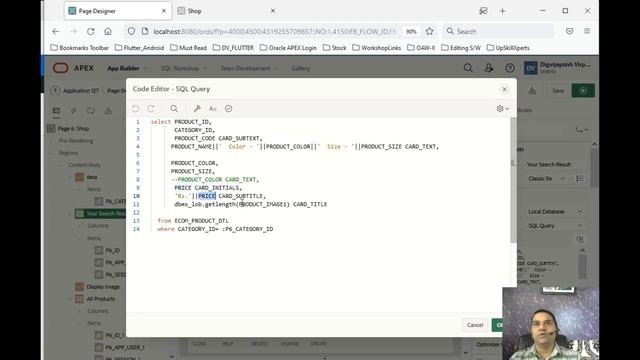Validate the SQL with the checkmark icon

pos(229,109)
